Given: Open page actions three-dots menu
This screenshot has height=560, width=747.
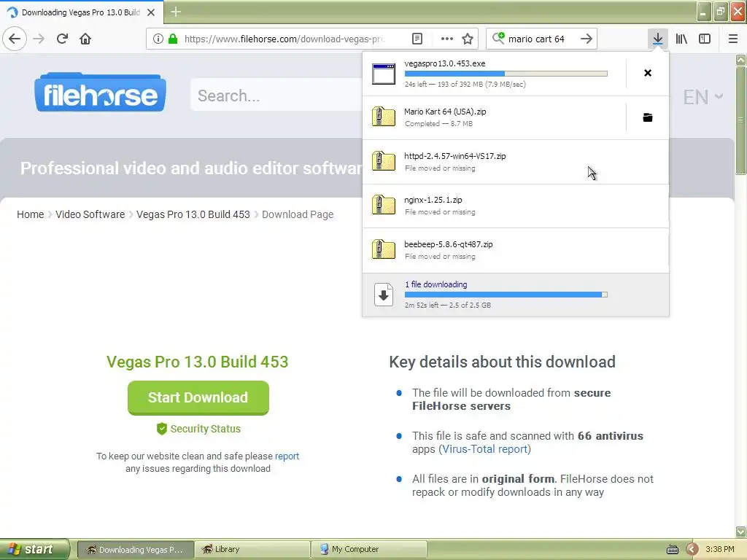Looking at the screenshot, I should tap(447, 39).
